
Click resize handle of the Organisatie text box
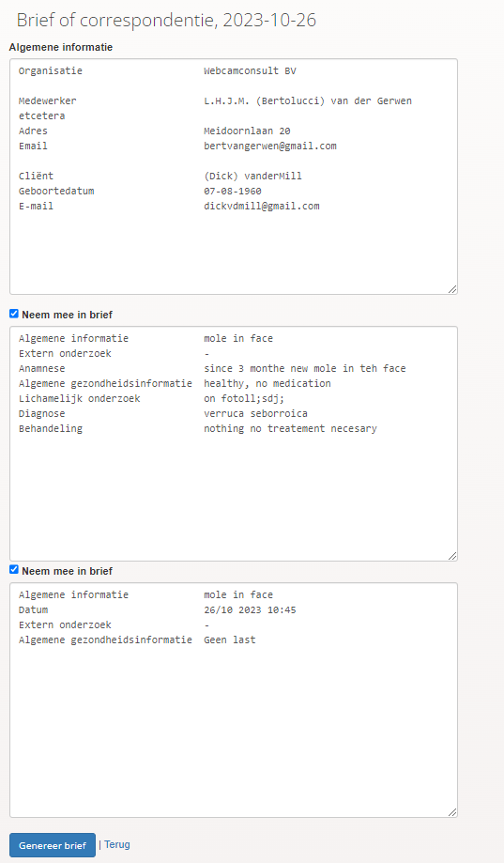pos(452,289)
